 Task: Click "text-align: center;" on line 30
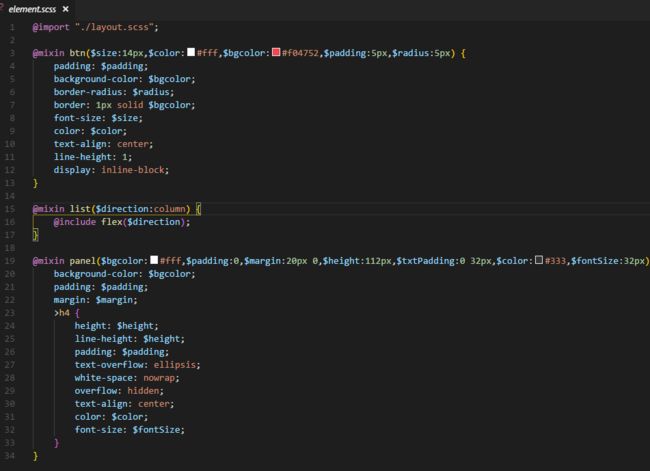[124, 404]
